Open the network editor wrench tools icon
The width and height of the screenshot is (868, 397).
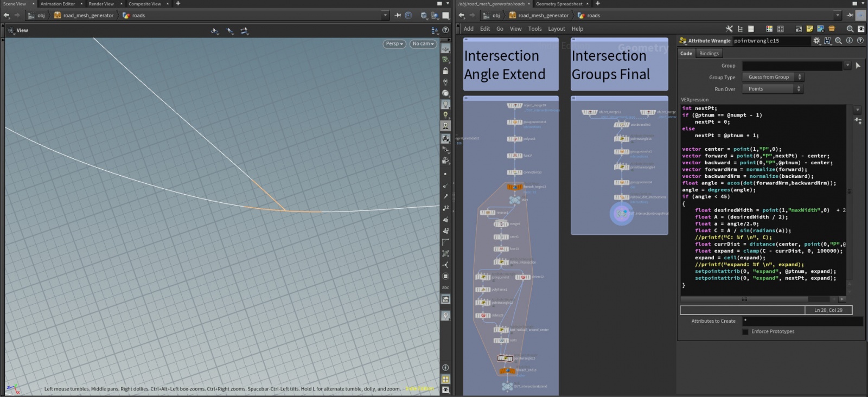[x=729, y=29]
